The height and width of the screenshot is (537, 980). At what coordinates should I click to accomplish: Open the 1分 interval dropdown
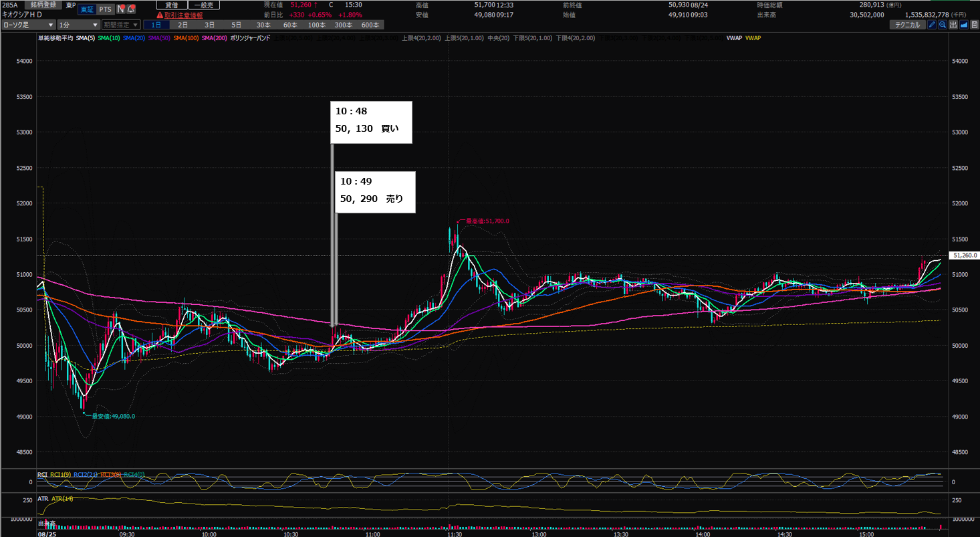point(78,25)
